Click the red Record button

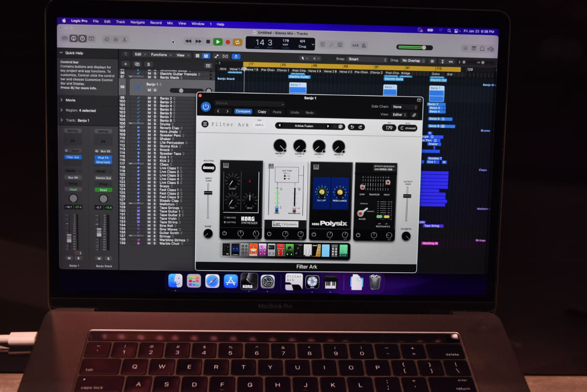(x=227, y=43)
